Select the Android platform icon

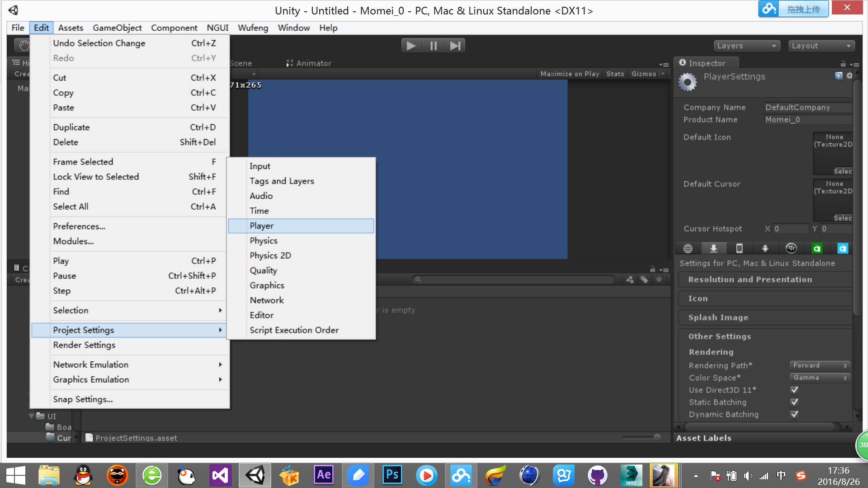765,249
